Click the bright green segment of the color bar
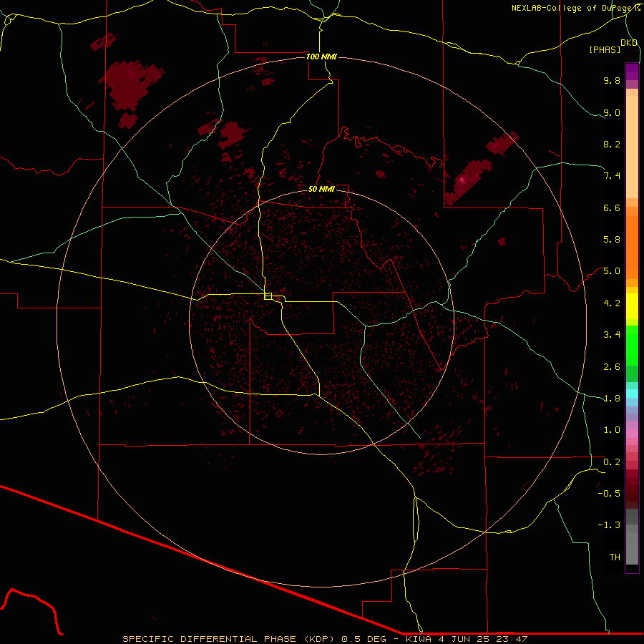Image resolution: width=644 pixels, height=644 pixels. [x=632, y=346]
